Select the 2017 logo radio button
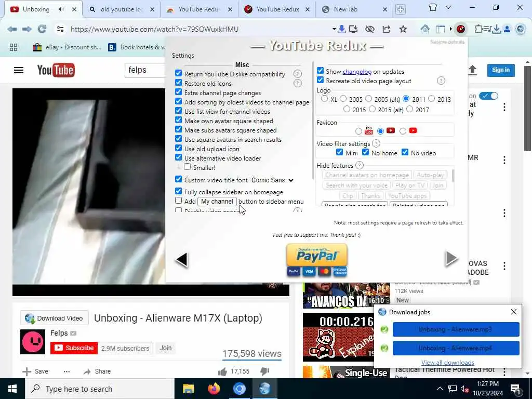This screenshot has height=399, width=532. pyautogui.click(x=409, y=109)
